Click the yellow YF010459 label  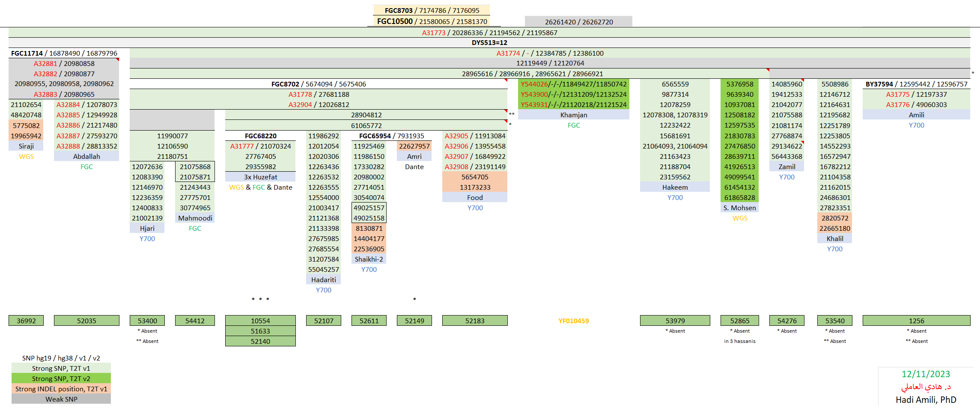click(573, 321)
